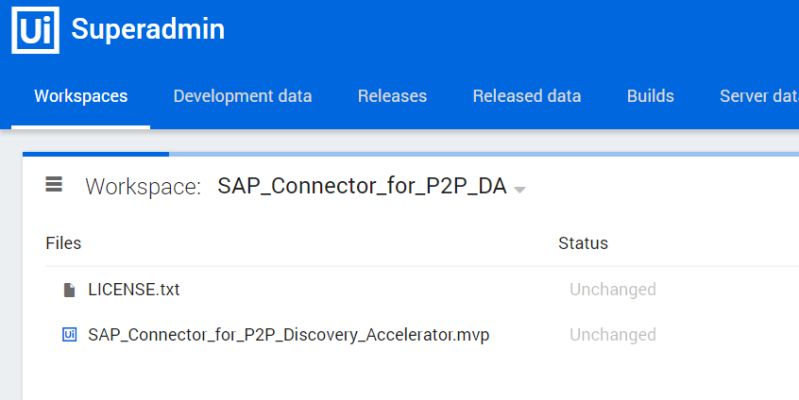
Task: Click the LICENSE.txt document icon
Action: pos(69,290)
